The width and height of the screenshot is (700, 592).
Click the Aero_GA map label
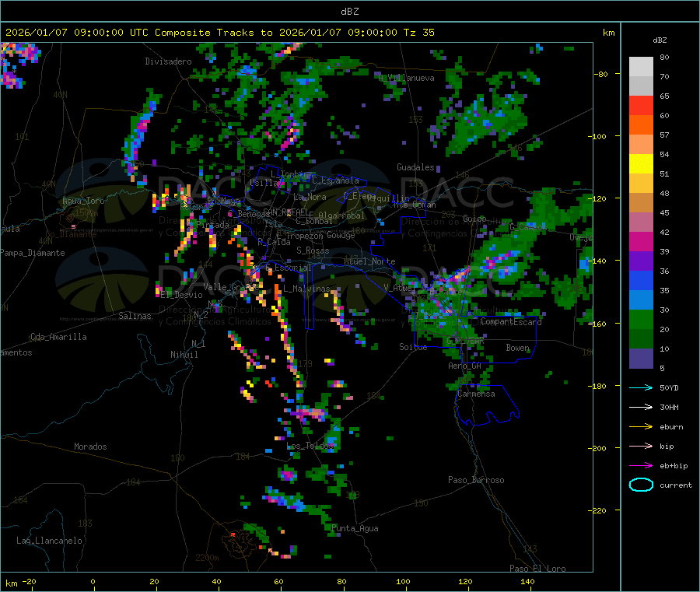[465, 366]
